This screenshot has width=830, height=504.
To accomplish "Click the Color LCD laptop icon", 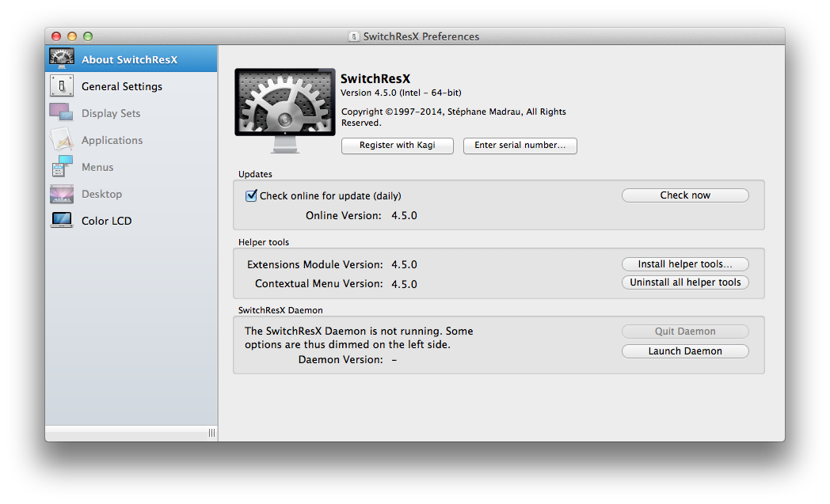I will 62,220.
